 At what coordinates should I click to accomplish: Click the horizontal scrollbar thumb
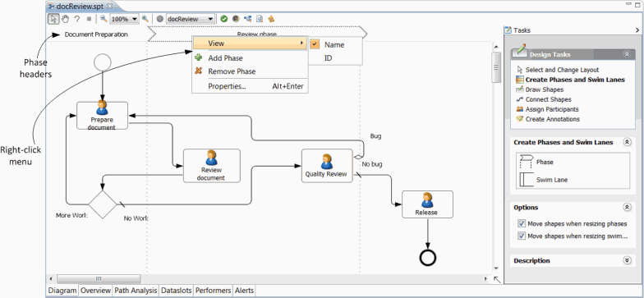click(99, 279)
